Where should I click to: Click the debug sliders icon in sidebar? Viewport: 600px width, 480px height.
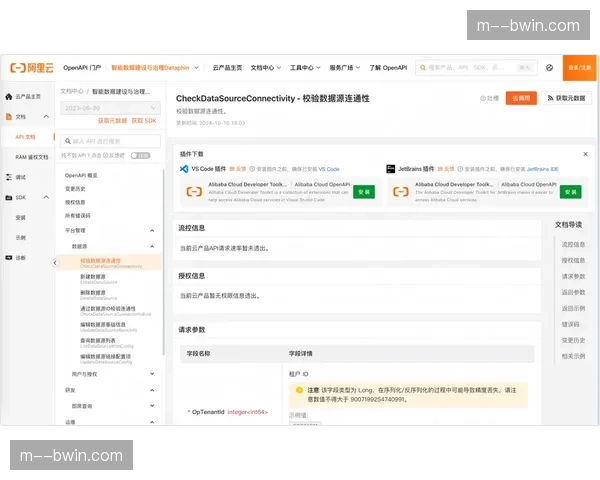pyautogui.click(x=9, y=177)
